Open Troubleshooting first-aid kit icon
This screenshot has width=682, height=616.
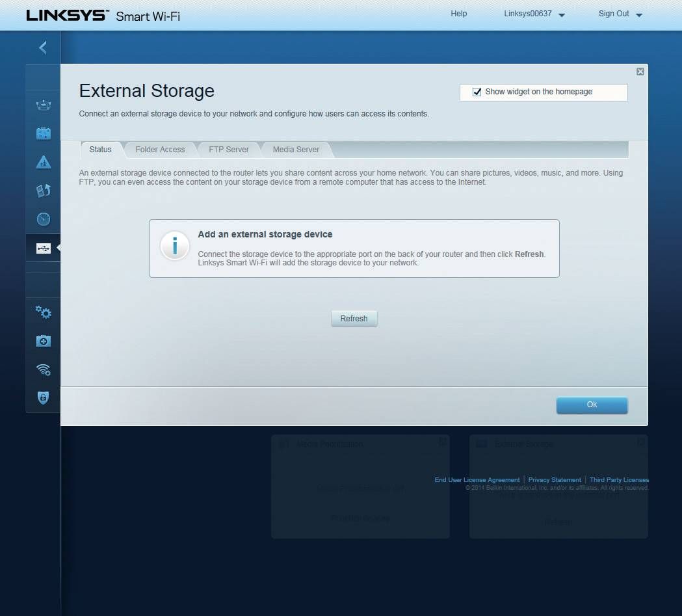[43, 341]
